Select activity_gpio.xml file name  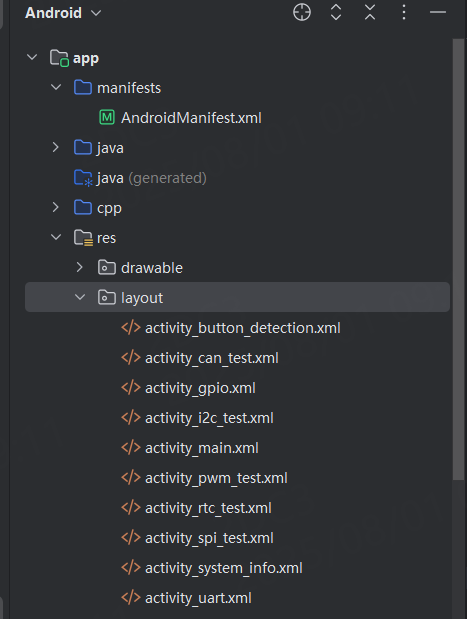pos(201,388)
